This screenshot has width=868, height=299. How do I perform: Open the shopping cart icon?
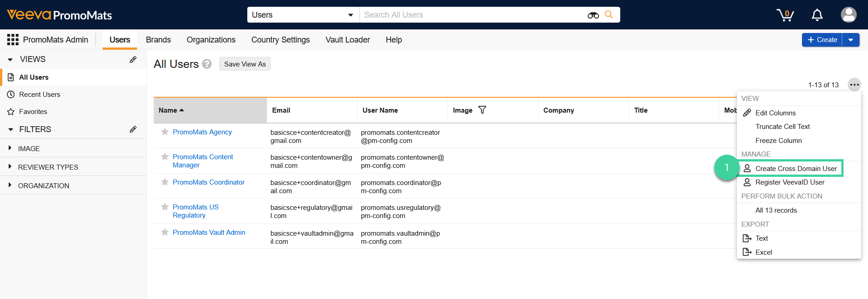(x=785, y=15)
